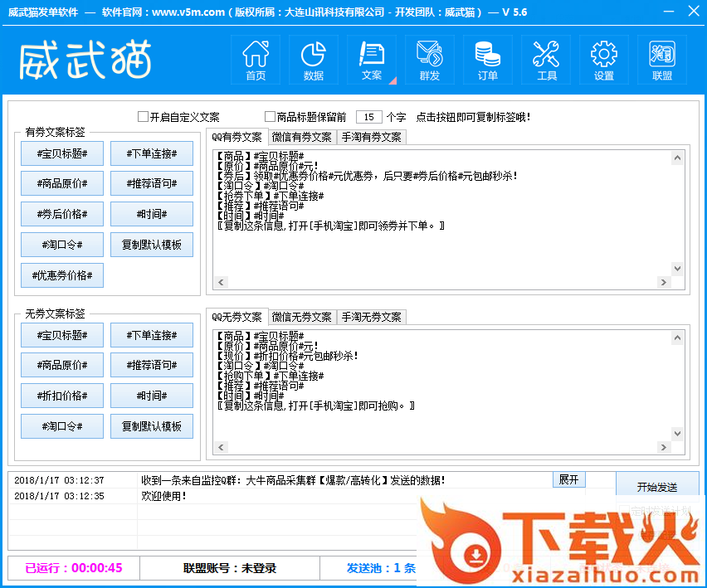
Task: Copy the #折扣价格# tag
Action: click(62, 396)
